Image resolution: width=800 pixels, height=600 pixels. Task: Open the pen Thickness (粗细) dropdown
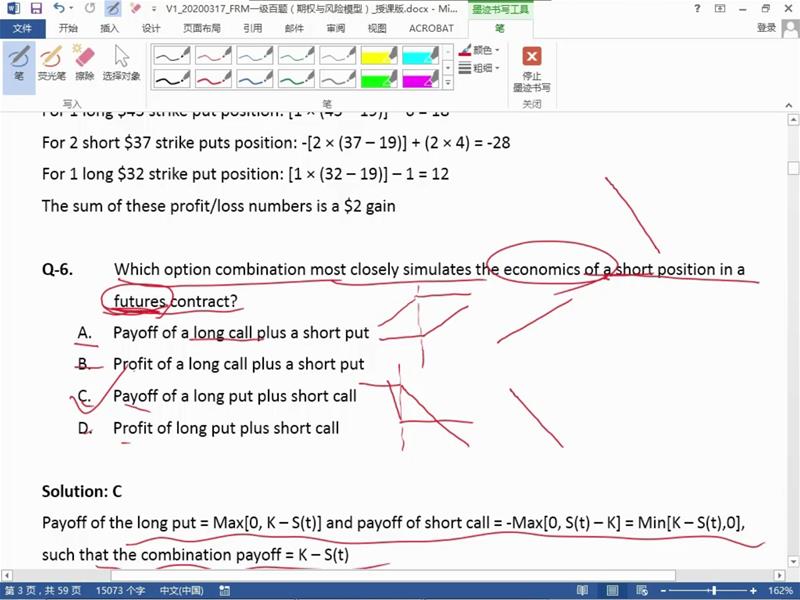[479, 67]
